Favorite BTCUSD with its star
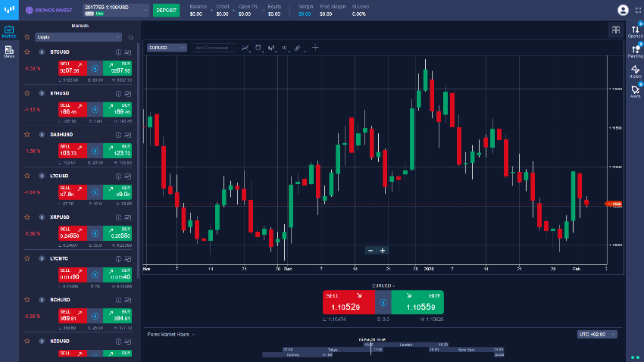This screenshot has height=362, width=644. 27,52
